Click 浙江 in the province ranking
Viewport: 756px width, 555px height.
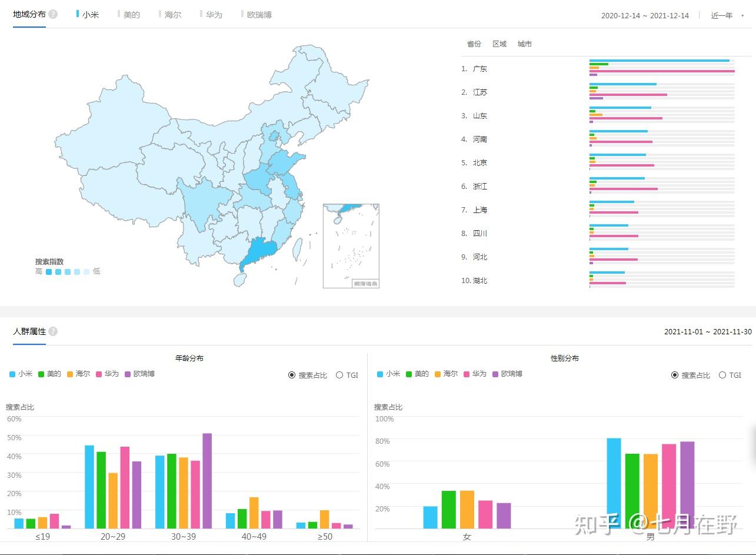(x=480, y=187)
